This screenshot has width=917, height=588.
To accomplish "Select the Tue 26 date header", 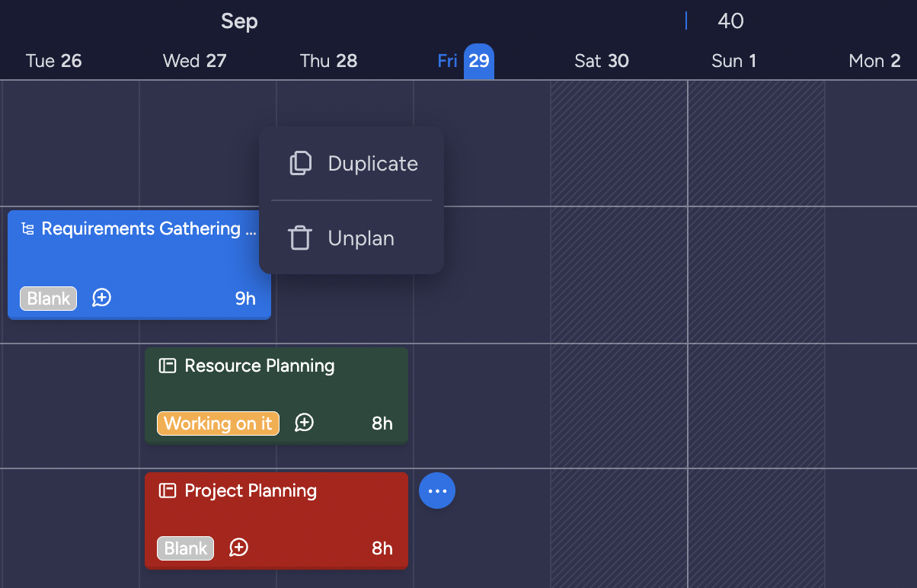I will 53,61.
